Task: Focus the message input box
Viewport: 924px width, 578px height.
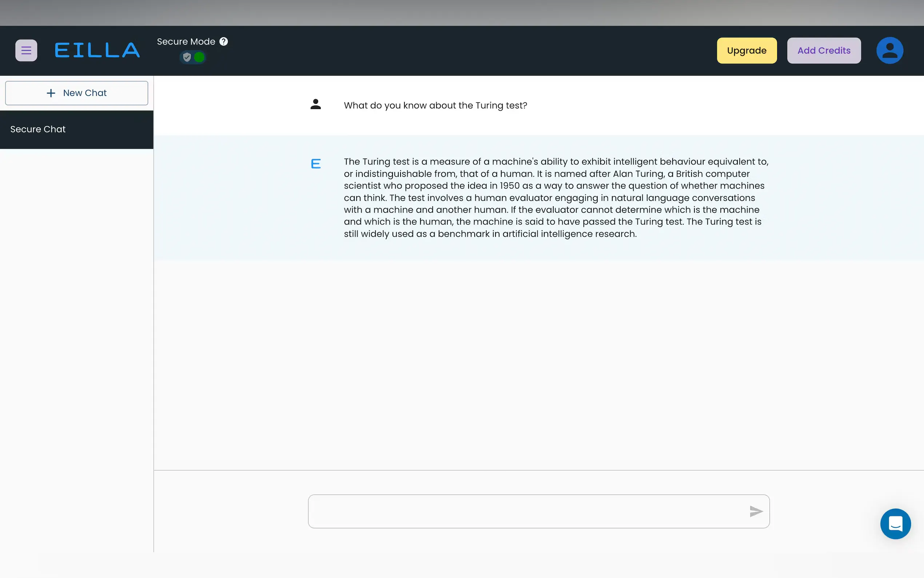Action: coord(527,511)
